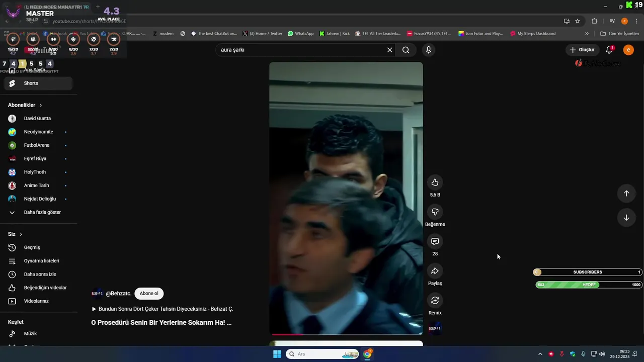Open the @Behzatc. channel name
644x362 pixels.
pyautogui.click(x=118, y=294)
